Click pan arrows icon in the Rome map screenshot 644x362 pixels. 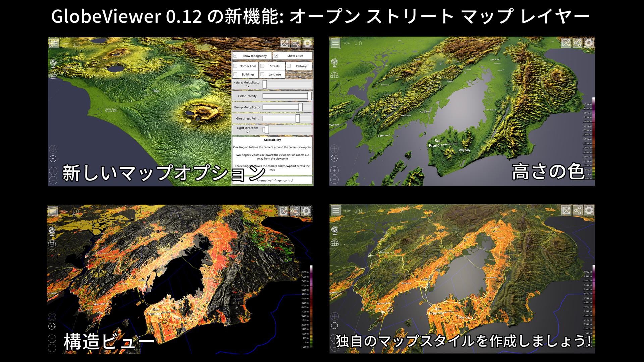pos(53,149)
